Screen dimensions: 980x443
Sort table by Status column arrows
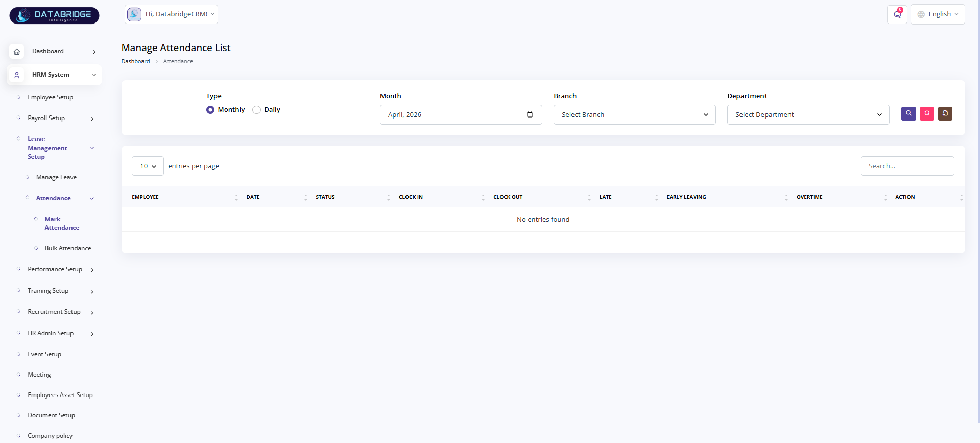pos(389,197)
